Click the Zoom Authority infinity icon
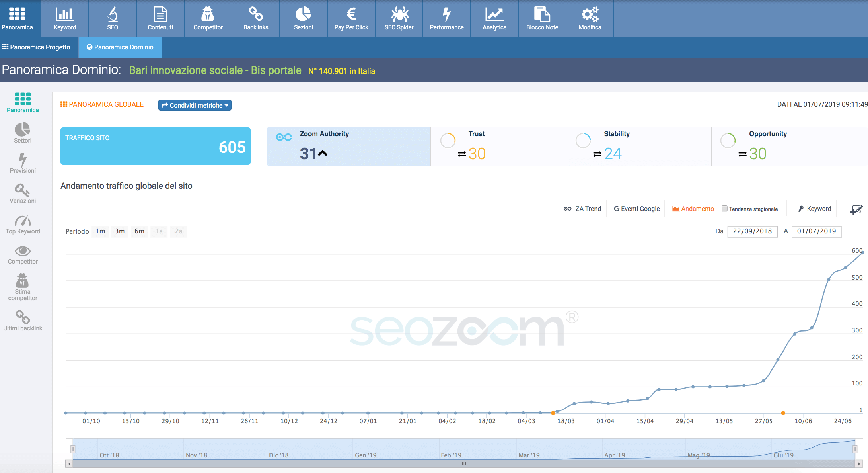 coord(284,137)
